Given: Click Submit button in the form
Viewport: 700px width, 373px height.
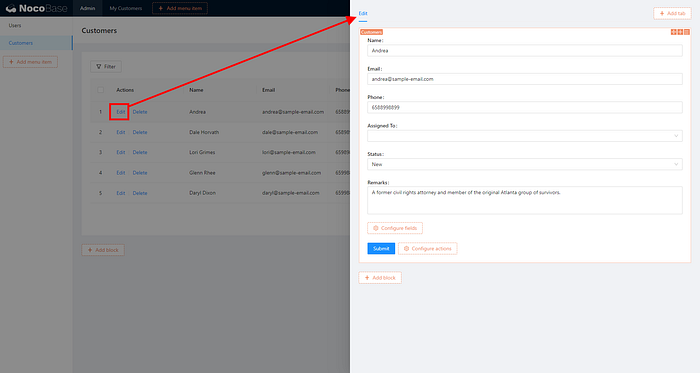Looking at the screenshot, I should [381, 249].
